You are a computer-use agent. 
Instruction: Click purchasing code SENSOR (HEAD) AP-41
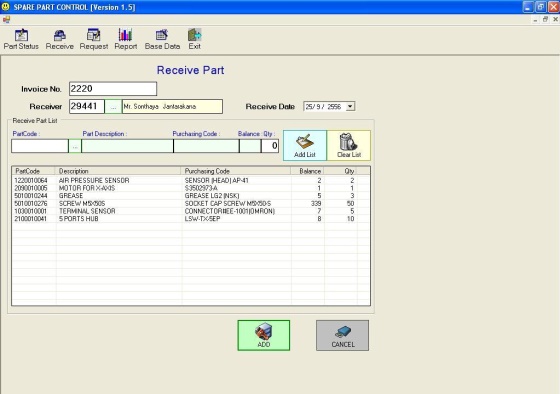coord(216,180)
